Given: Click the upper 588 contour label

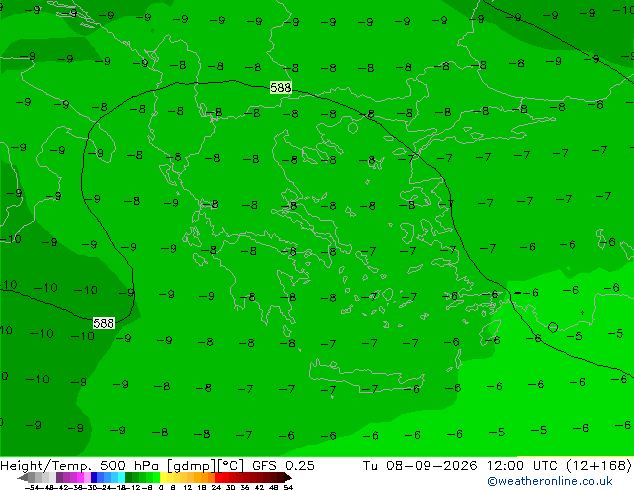Looking at the screenshot, I should tap(281, 87).
